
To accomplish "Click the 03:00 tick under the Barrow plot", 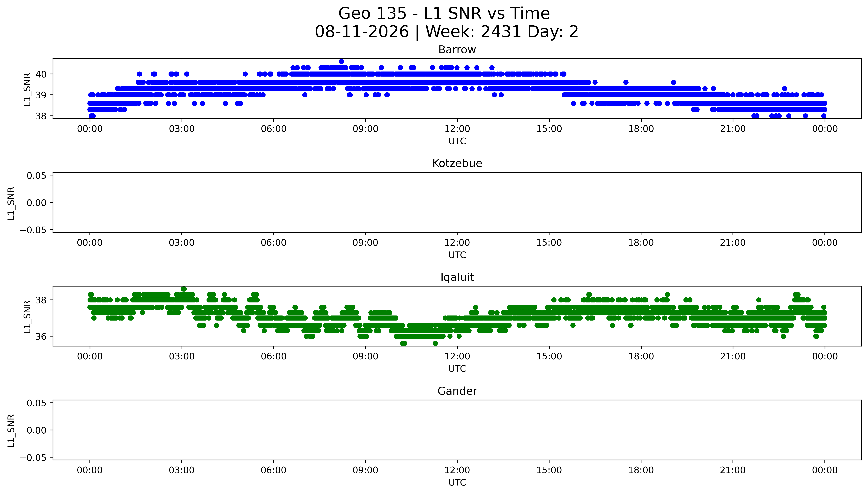I will click(182, 129).
